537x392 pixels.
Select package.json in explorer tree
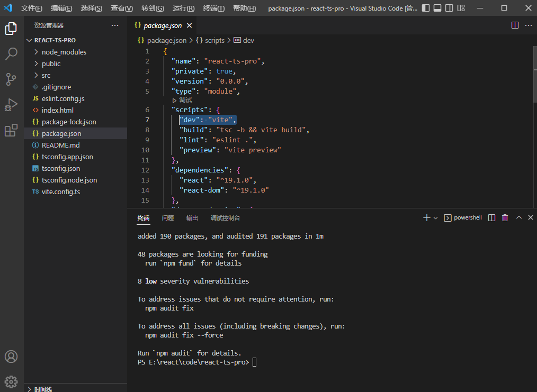75,133
